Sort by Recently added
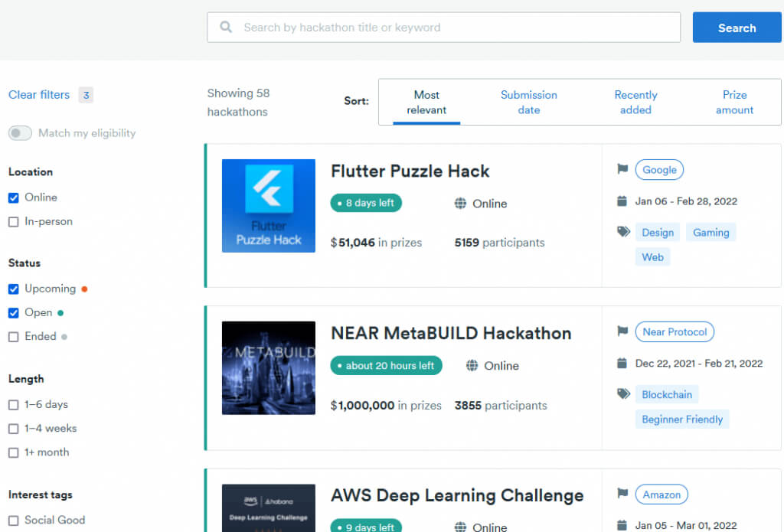 [635, 102]
